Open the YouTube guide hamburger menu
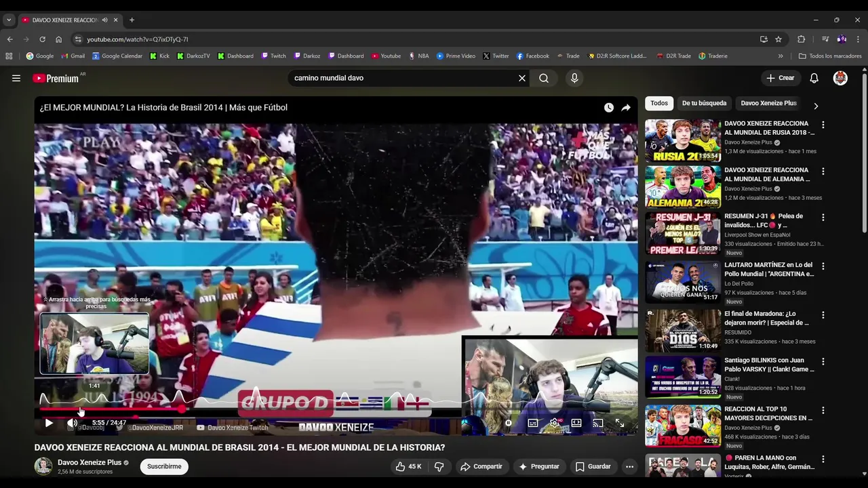Screen dimensions: 868x488 point(16,78)
